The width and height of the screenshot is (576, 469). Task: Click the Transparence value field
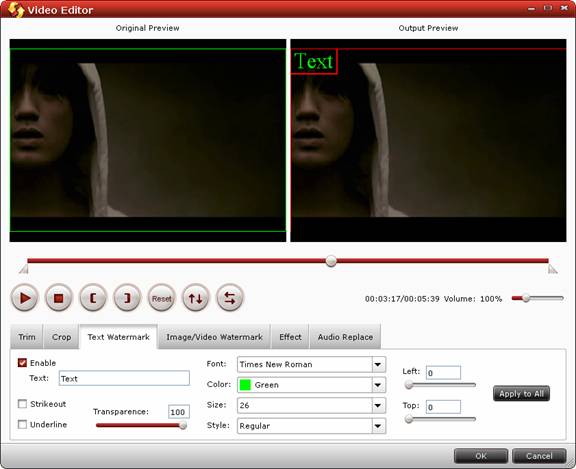pyautogui.click(x=179, y=412)
